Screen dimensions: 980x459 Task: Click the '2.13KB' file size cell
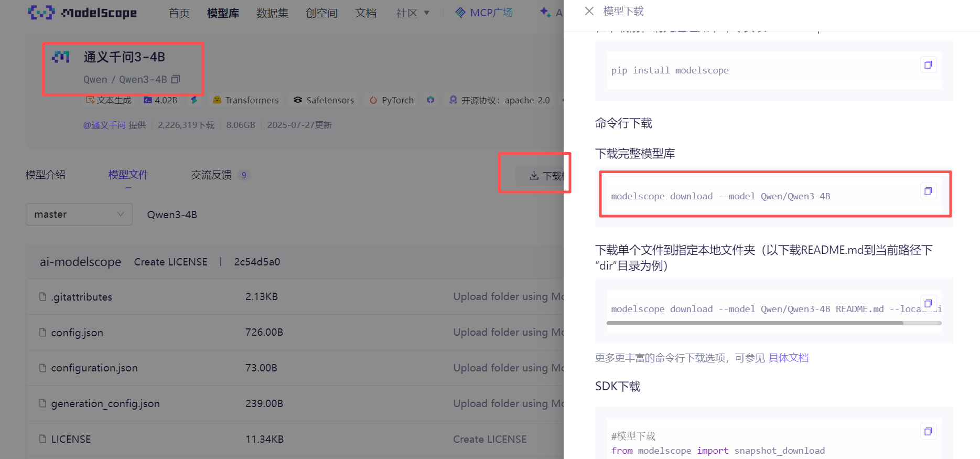pyautogui.click(x=262, y=297)
